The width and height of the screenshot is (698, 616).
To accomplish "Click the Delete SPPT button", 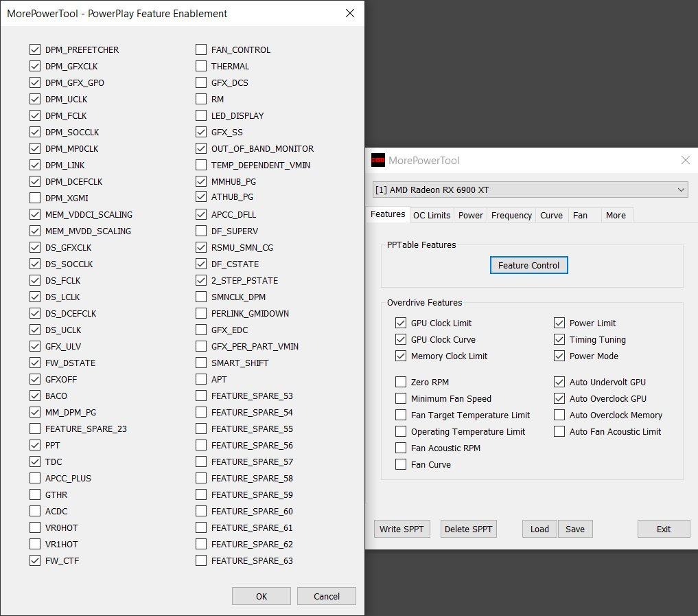I will click(x=468, y=529).
